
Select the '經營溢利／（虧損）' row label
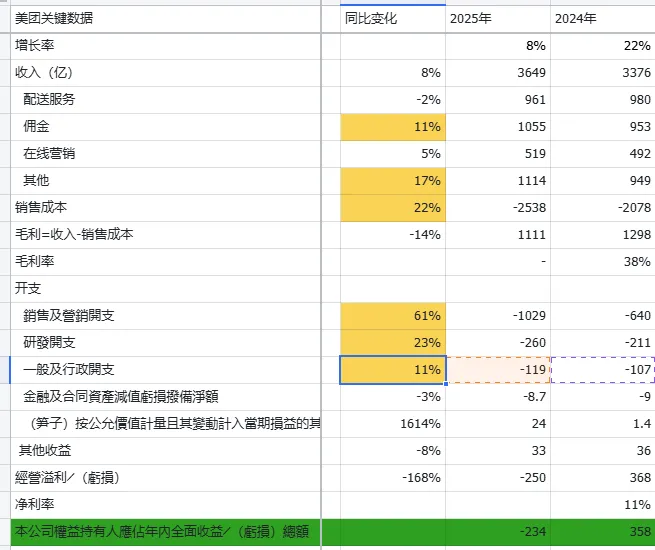coord(165,478)
